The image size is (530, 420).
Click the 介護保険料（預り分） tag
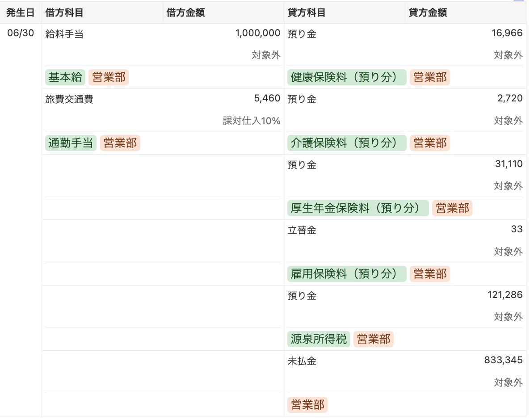347,143
